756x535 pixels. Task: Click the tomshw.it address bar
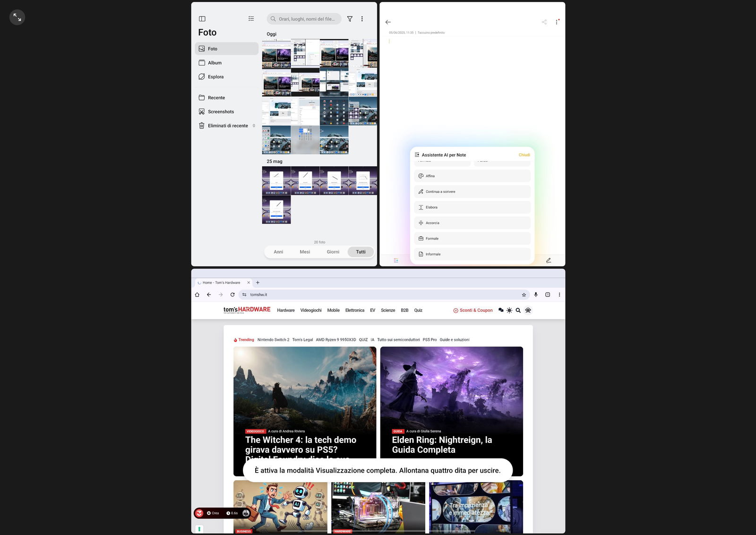point(383,294)
